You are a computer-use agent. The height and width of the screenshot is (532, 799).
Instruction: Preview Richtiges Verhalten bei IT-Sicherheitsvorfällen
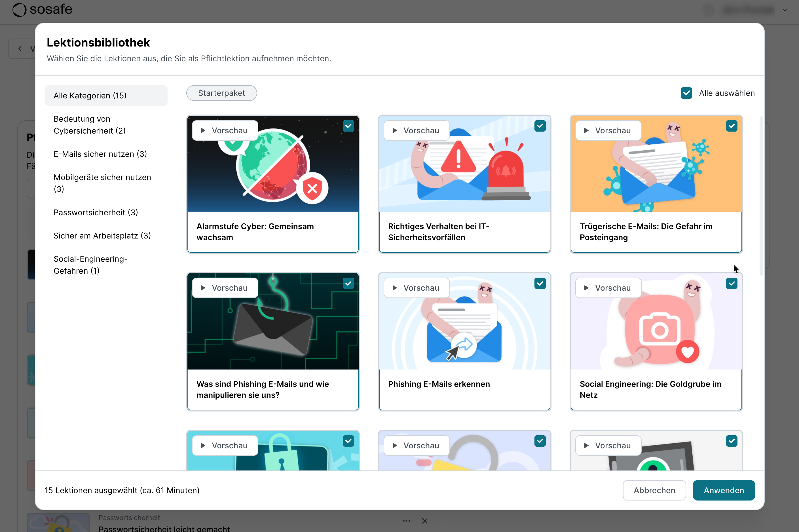click(x=417, y=130)
